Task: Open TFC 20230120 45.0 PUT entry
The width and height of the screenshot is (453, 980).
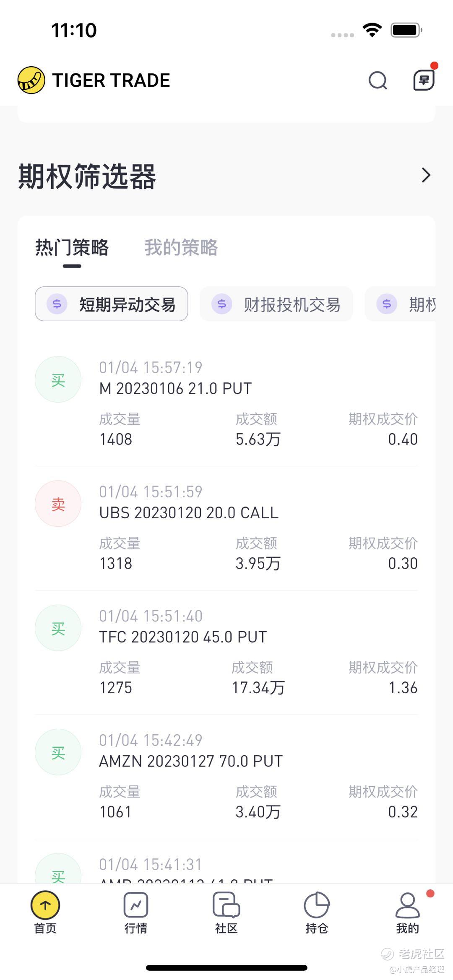Action: click(226, 652)
